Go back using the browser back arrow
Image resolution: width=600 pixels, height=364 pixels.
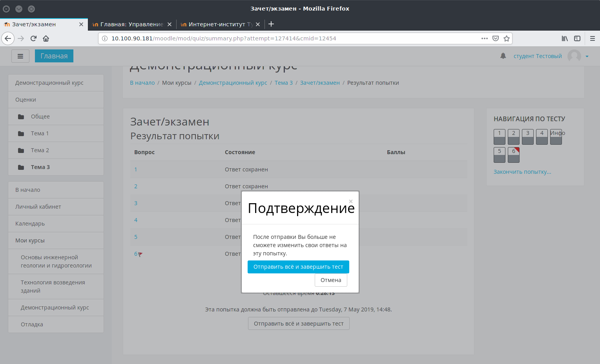pos(8,38)
